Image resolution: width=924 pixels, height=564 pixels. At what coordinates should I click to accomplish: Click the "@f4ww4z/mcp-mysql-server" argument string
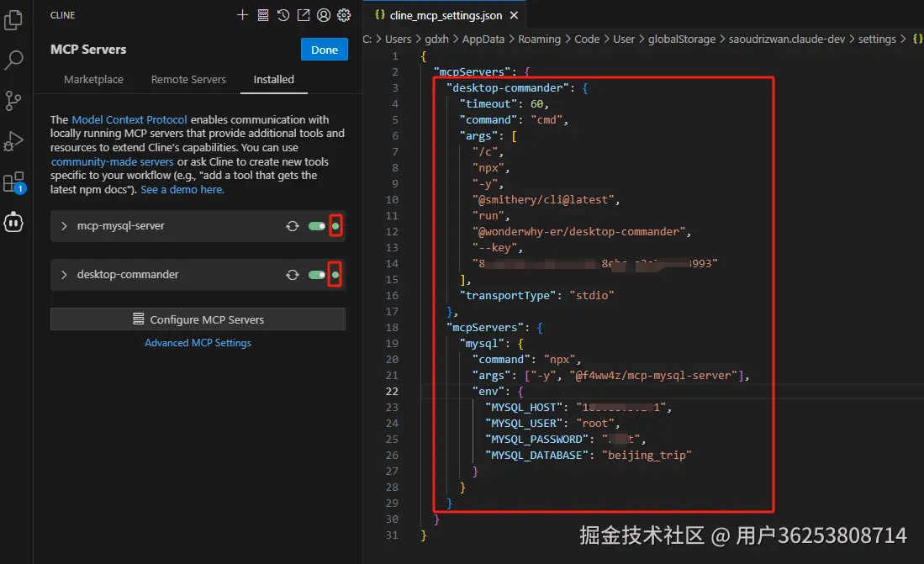tap(653, 376)
